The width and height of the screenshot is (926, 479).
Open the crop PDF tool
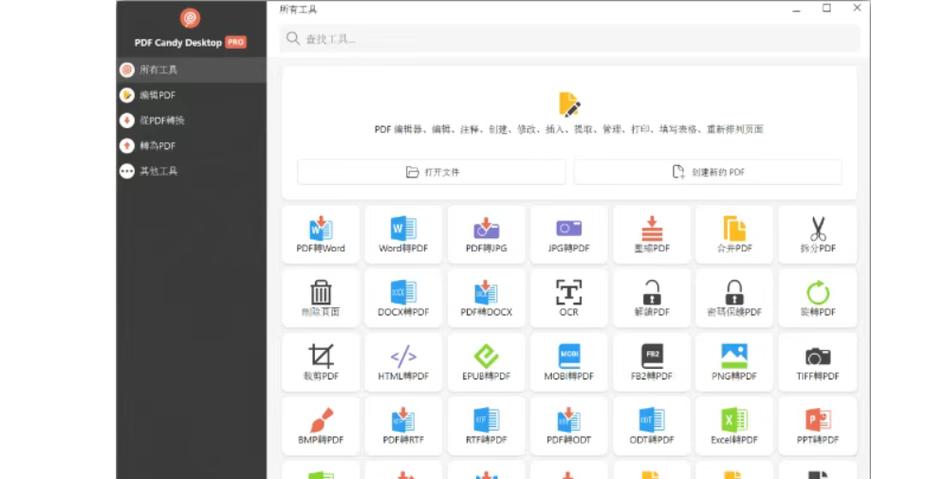click(x=321, y=362)
